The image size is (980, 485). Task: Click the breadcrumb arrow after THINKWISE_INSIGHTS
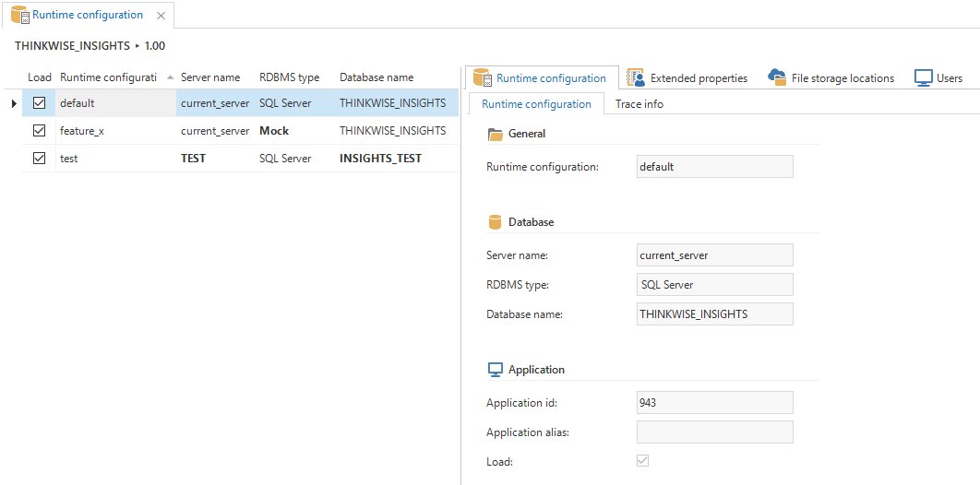tap(137, 45)
